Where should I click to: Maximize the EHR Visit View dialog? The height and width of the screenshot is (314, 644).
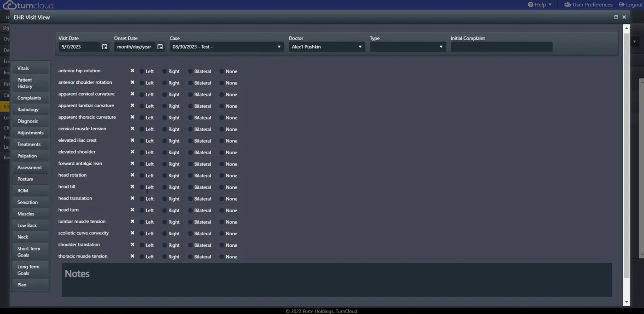tap(616, 17)
